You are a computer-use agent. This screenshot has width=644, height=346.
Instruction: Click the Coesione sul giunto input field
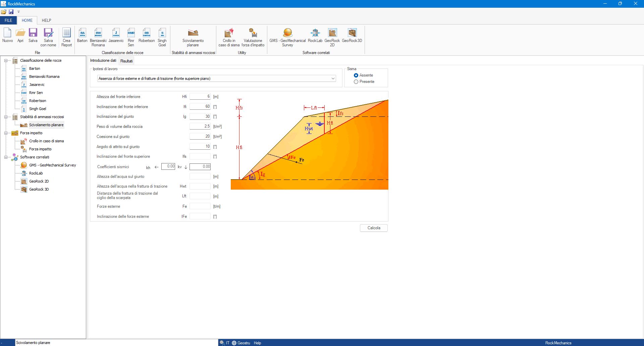[x=200, y=137]
